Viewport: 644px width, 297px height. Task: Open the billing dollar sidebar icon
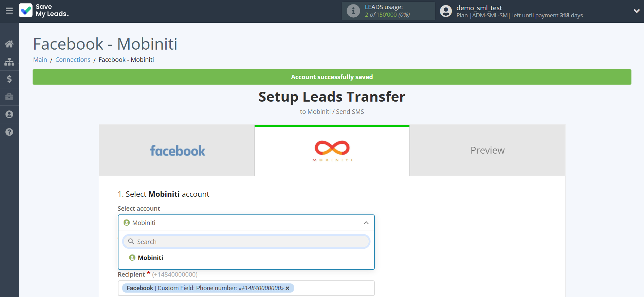[9, 79]
